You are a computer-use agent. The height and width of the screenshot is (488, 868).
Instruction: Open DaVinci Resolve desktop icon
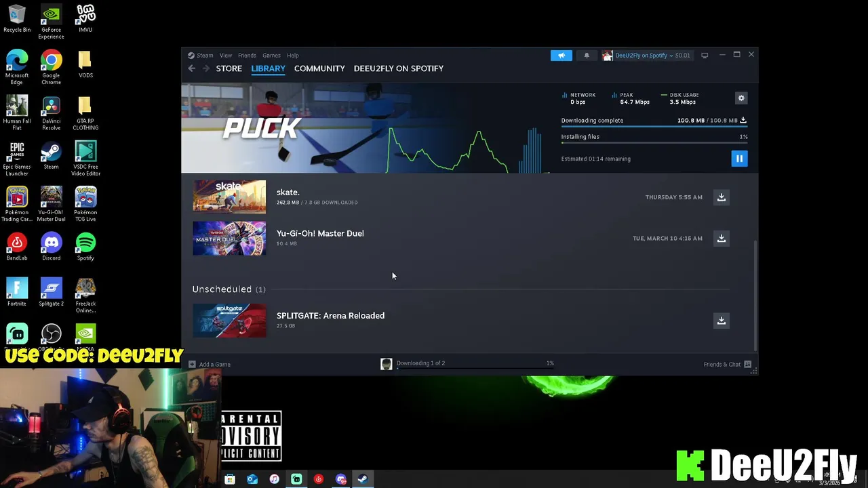click(51, 113)
